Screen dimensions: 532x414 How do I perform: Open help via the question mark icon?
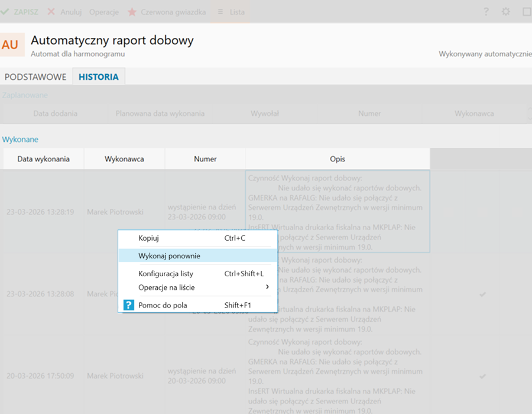click(x=486, y=12)
